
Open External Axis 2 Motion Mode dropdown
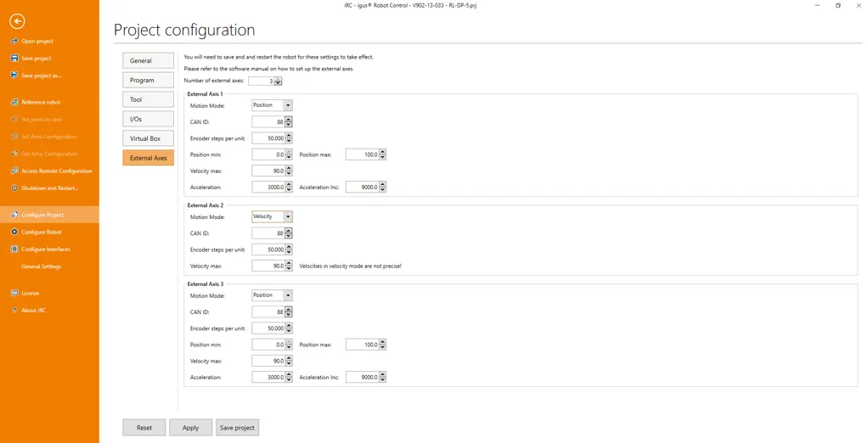(288, 216)
